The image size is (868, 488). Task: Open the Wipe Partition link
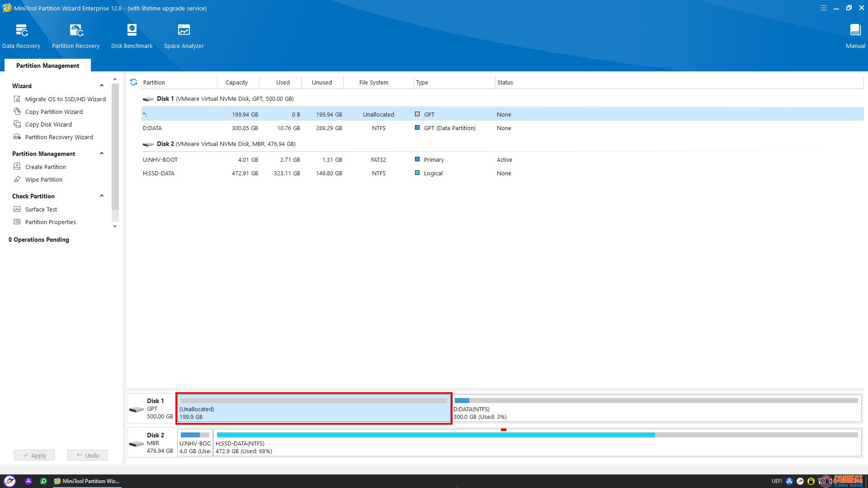coord(44,179)
